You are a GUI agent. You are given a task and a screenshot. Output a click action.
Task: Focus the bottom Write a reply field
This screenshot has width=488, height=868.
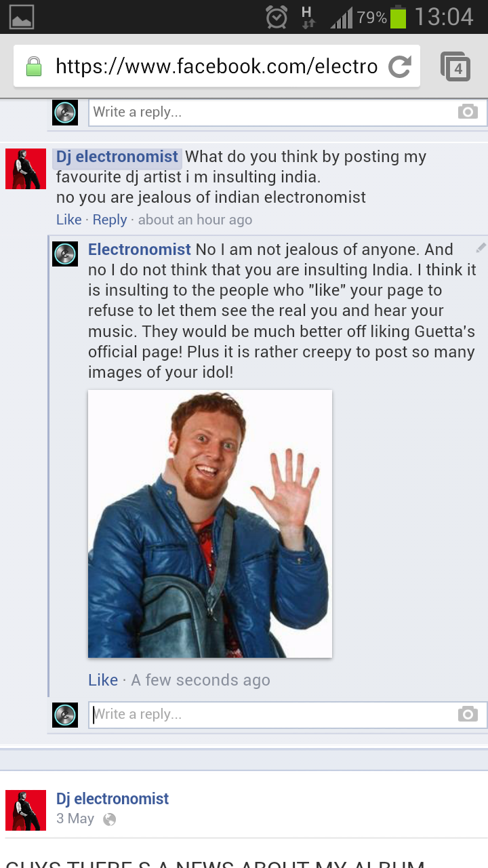click(x=288, y=714)
